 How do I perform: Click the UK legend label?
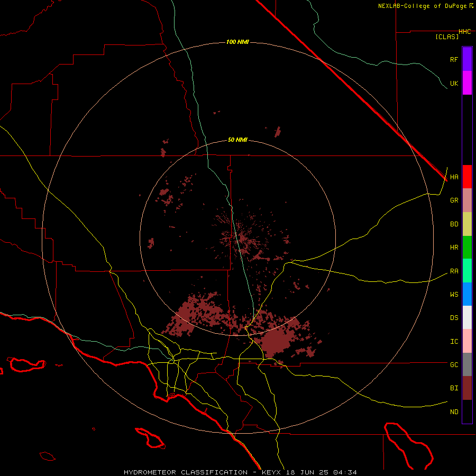(x=454, y=83)
